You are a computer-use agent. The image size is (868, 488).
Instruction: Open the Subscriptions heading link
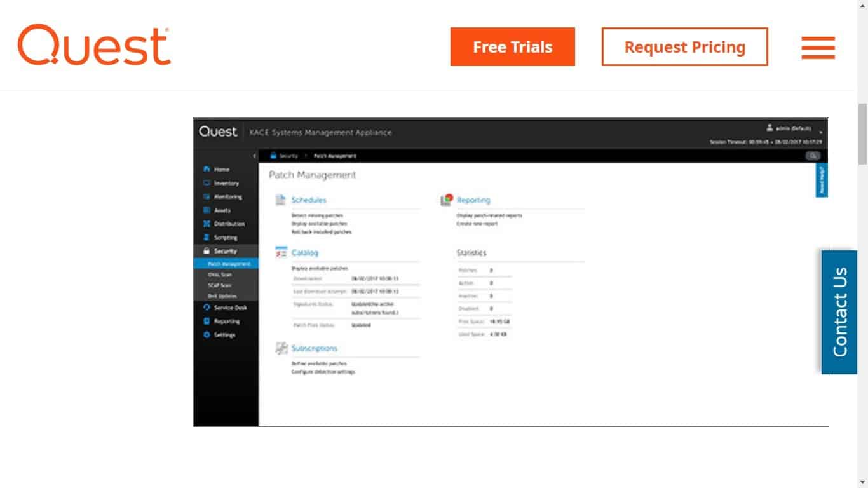pos(315,348)
